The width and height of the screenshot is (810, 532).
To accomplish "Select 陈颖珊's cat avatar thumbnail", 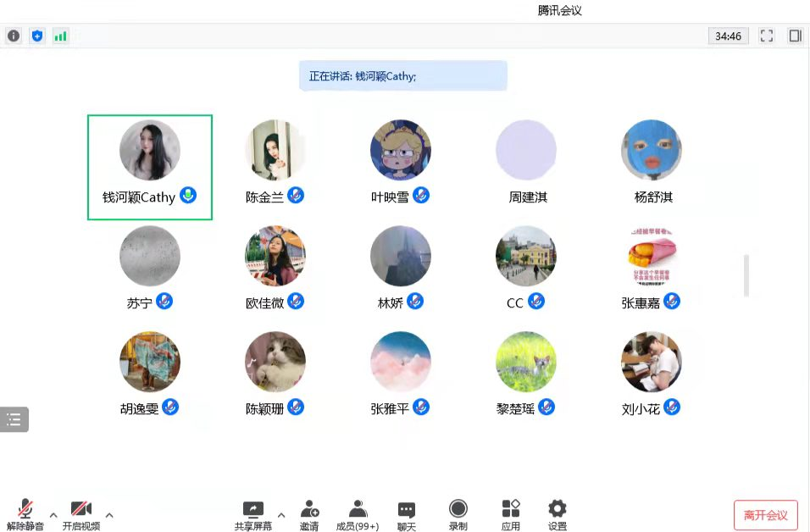I will (275, 362).
